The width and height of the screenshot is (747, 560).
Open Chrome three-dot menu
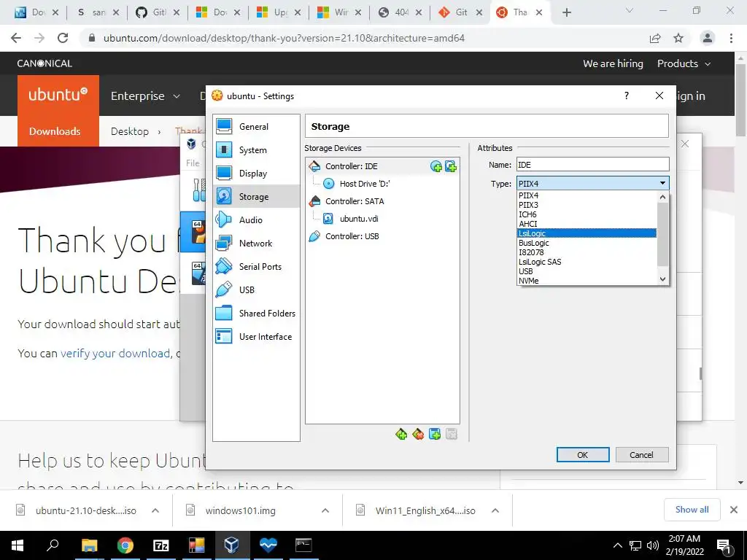click(x=731, y=38)
